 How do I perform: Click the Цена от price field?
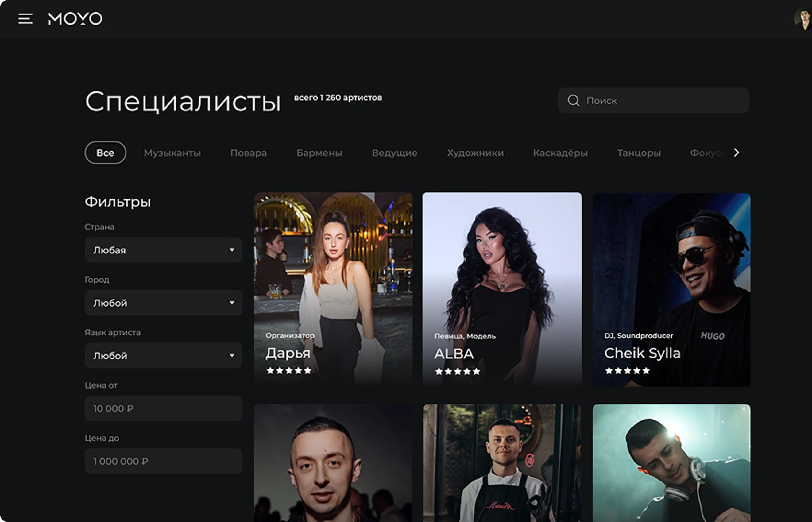pyautogui.click(x=163, y=408)
